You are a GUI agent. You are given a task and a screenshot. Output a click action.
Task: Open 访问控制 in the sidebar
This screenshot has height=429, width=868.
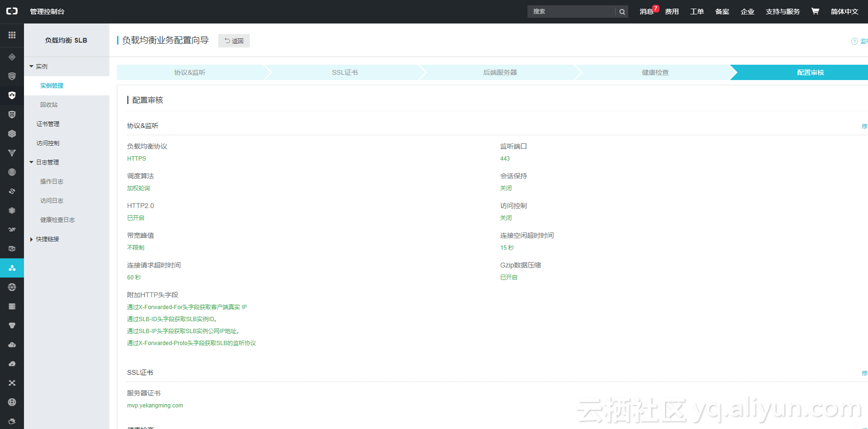(x=48, y=143)
